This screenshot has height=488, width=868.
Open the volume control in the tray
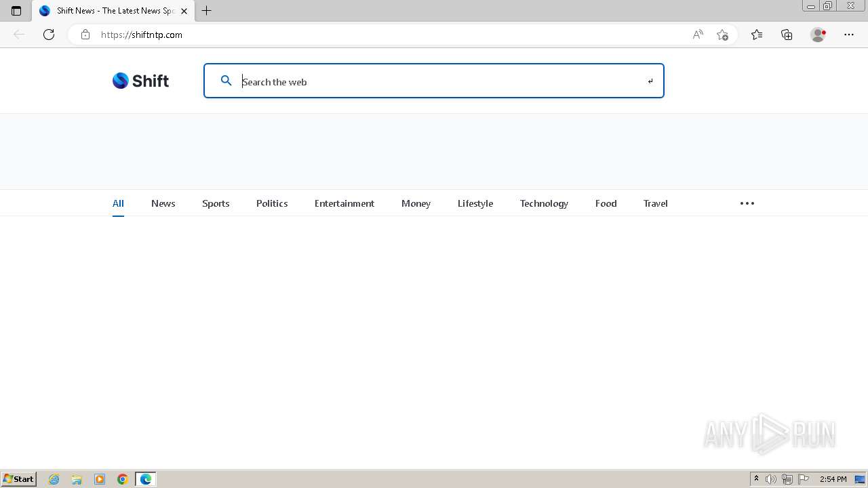click(771, 479)
